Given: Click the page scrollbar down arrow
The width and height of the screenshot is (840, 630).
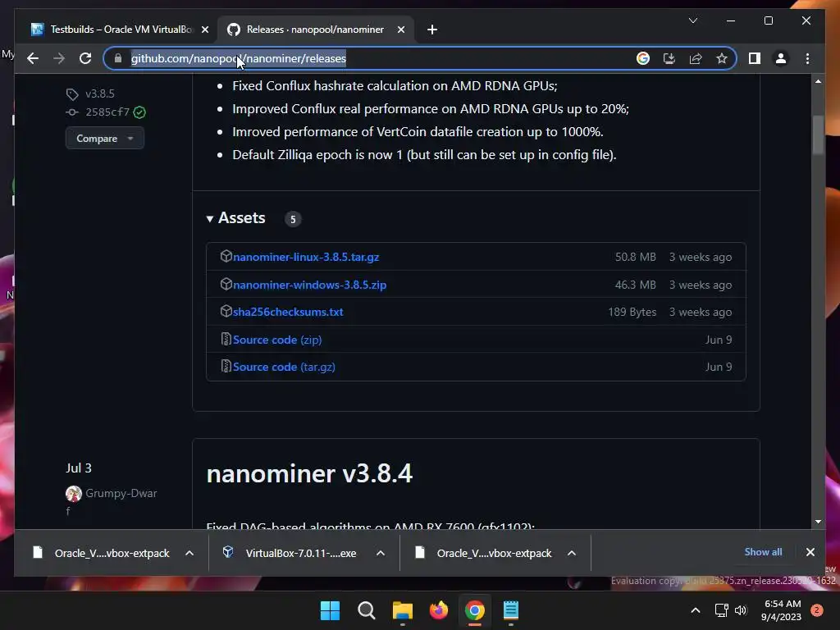Looking at the screenshot, I should pos(818,521).
